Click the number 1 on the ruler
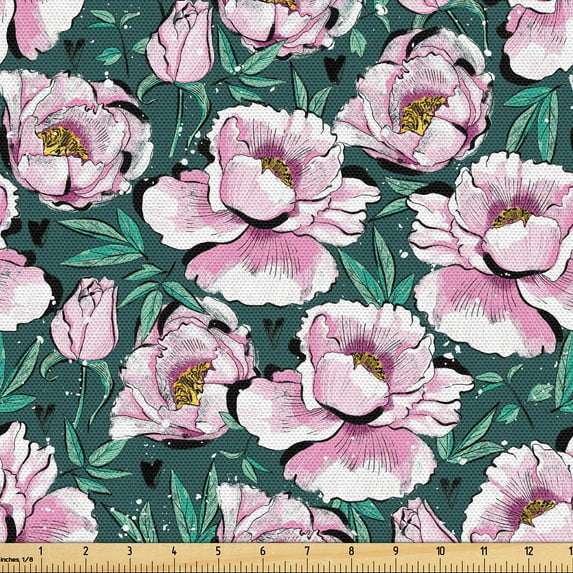 click(41, 551)
